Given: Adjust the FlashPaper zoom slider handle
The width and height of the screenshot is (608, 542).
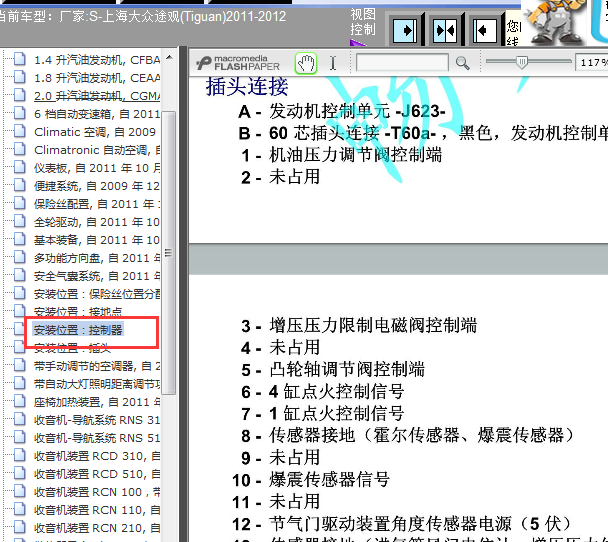Looking at the screenshot, I should tap(522, 62).
